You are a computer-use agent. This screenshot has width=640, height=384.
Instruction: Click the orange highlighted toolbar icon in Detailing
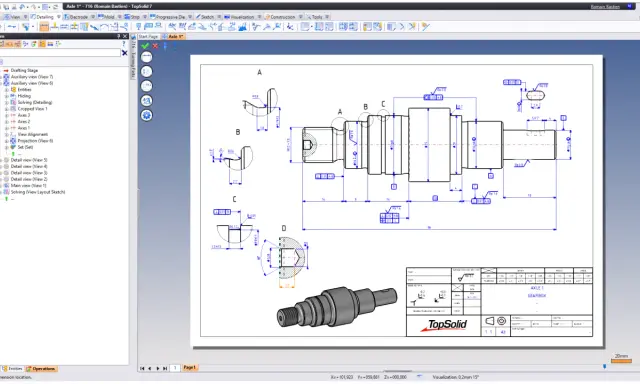44,27
